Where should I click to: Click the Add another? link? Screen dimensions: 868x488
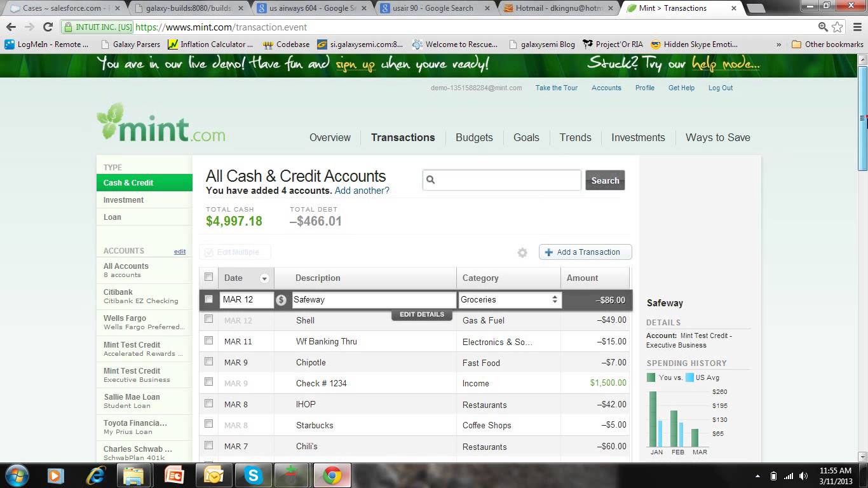tap(362, 191)
